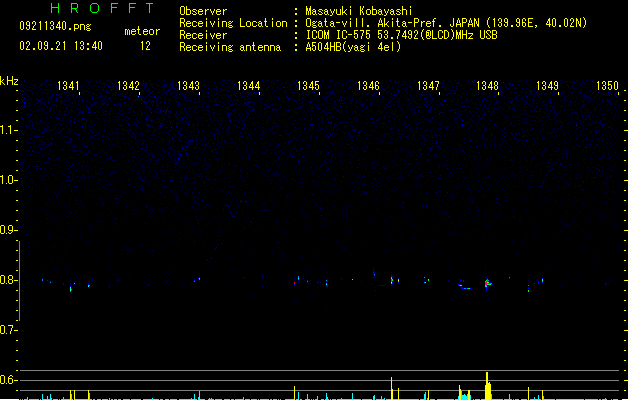629x400 pixels.
Task: Click time axis label 1346
Action: 368,86
